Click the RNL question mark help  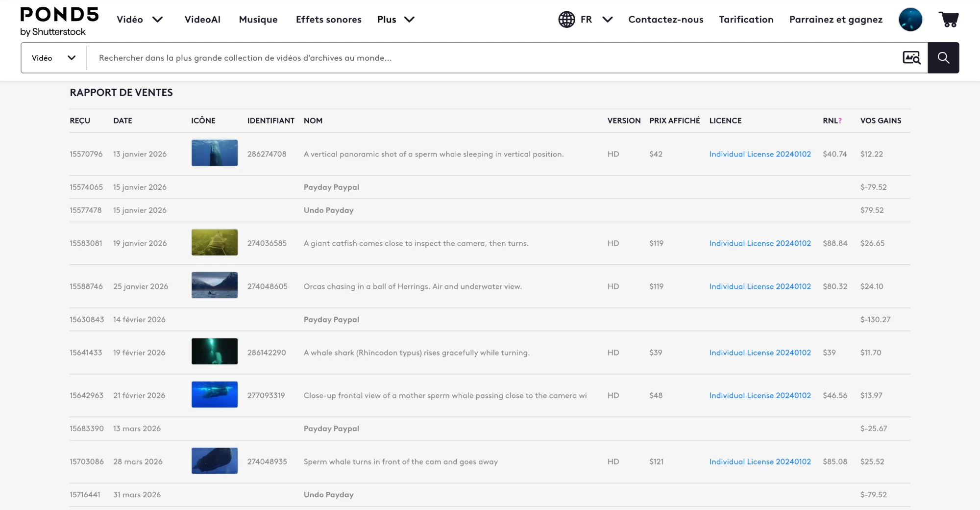[x=840, y=121]
